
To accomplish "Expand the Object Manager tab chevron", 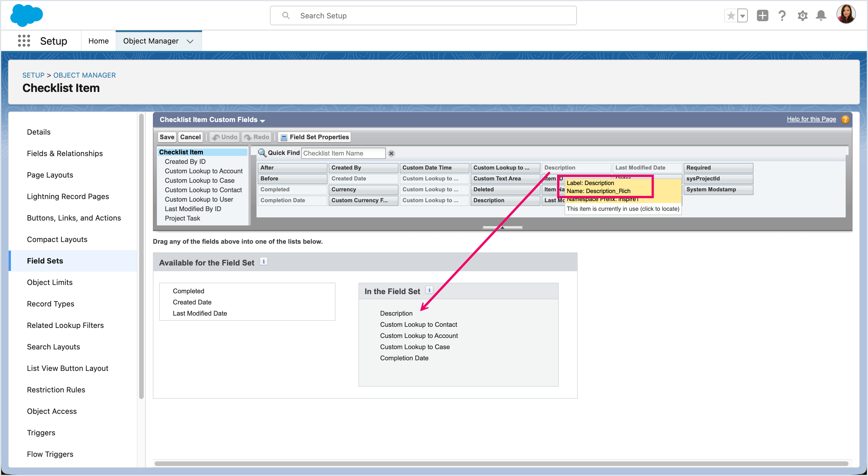I will coord(190,41).
